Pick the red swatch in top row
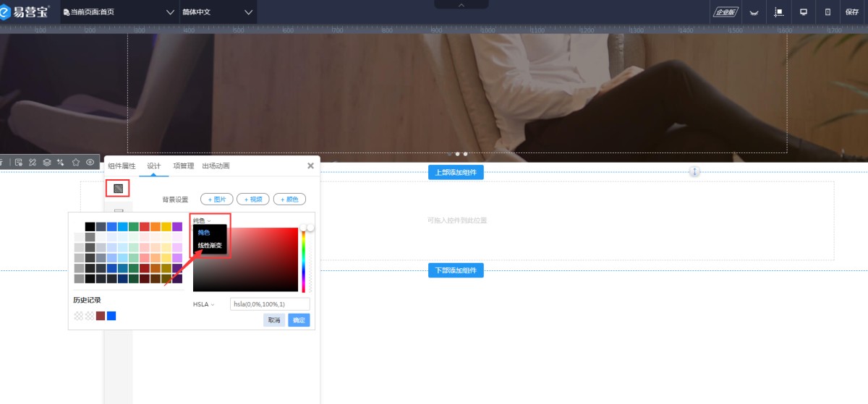This screenshot has width=868, height=404. point(144,227)
